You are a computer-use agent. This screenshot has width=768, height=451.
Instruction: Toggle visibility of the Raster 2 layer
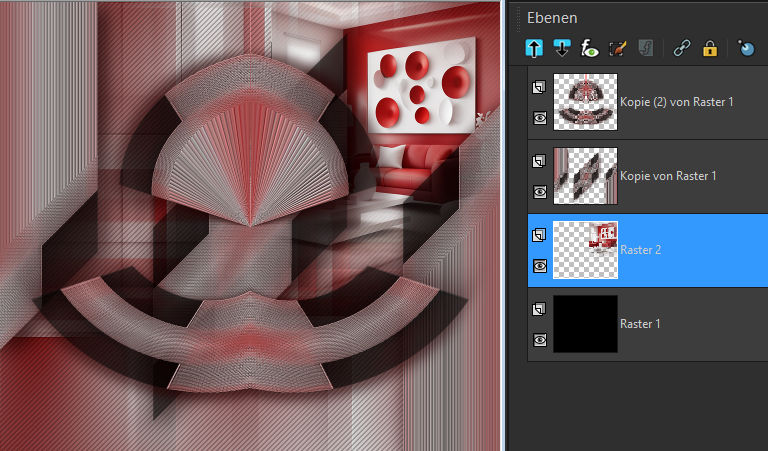point(540,266)
